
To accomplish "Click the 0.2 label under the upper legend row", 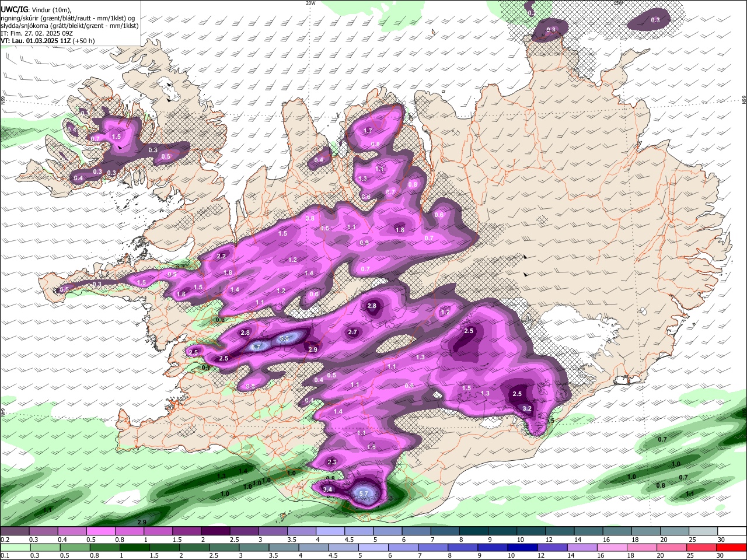I will pos(4,540).
